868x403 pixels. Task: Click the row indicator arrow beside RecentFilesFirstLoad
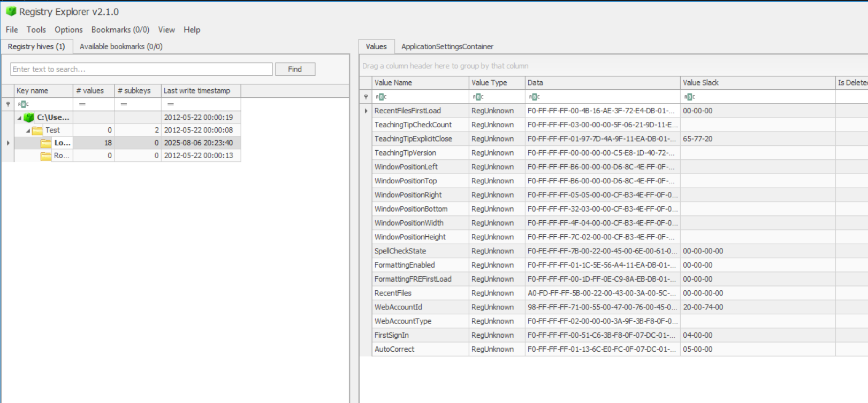(366, 111)
